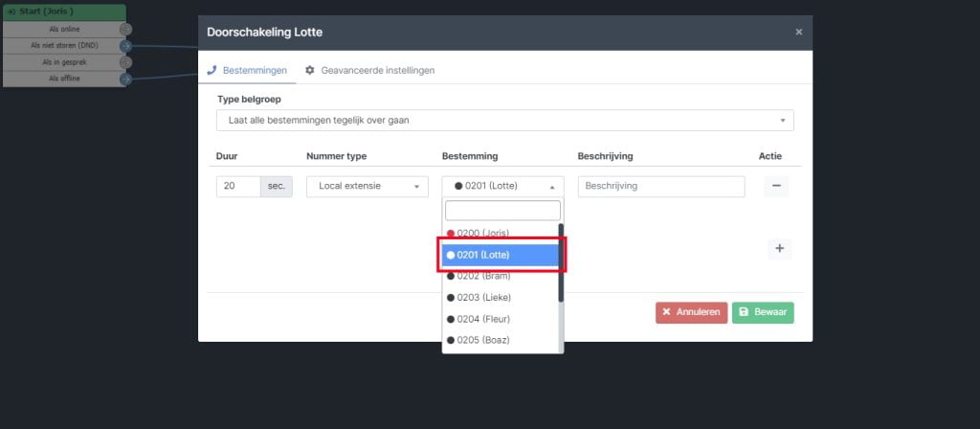Image resolution: width=980 pixels, height=429 pixels.
Task: Remove destination row with minus button
Action: pyautogui.click(x=775, y=187)
